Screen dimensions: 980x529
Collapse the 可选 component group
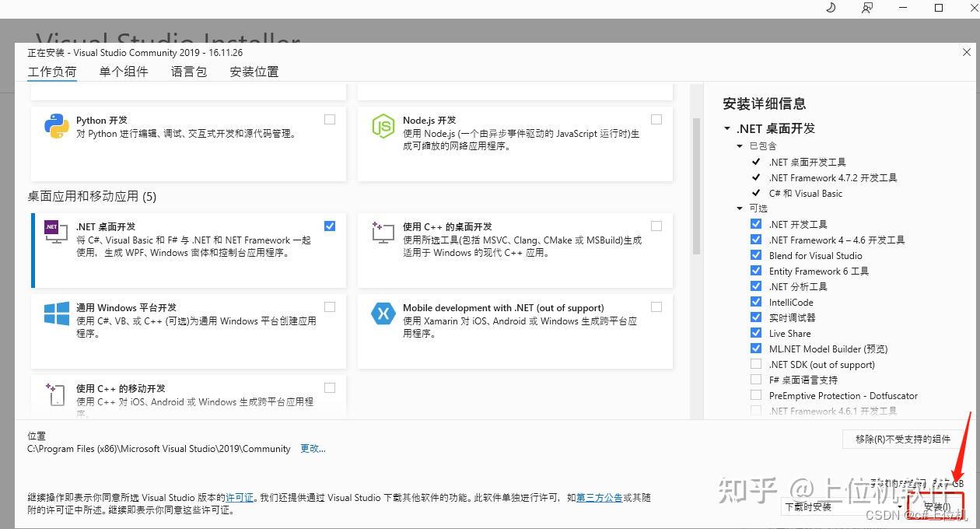pos(740,208)
